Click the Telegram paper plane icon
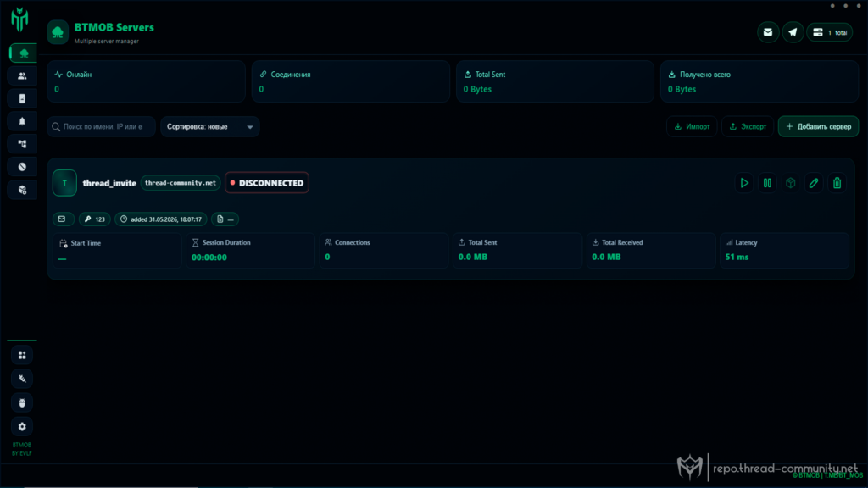Viewport: 868px width, 488px height. [793, 33]
